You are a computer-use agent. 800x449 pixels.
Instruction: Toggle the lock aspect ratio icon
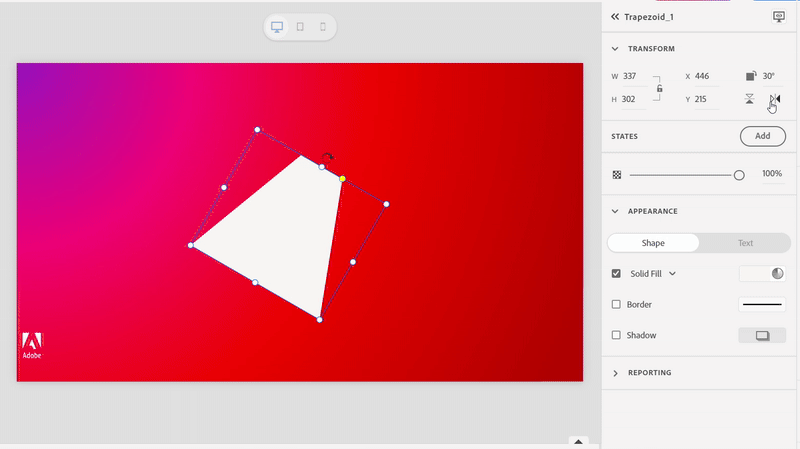pos(659,89)
